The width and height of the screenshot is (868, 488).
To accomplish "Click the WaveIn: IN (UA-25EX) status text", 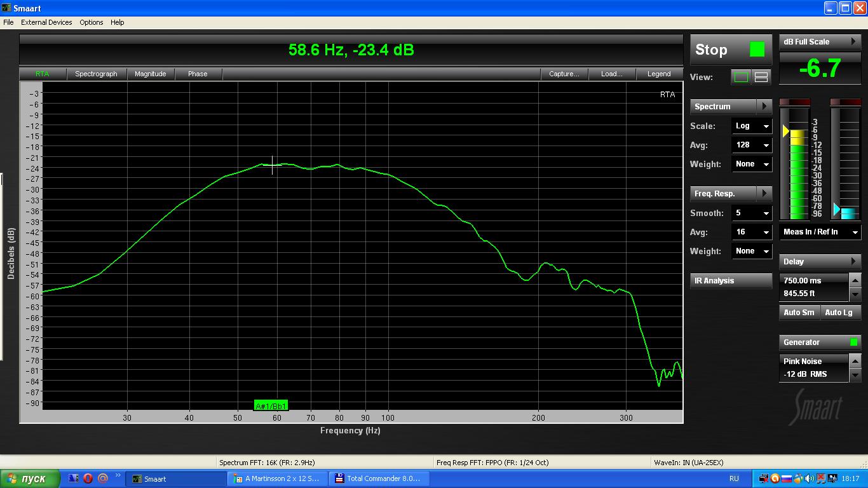I will coord(688,463).
